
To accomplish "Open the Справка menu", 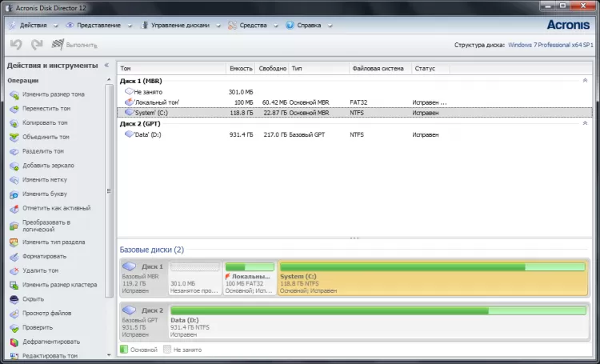I will point(309,26).
